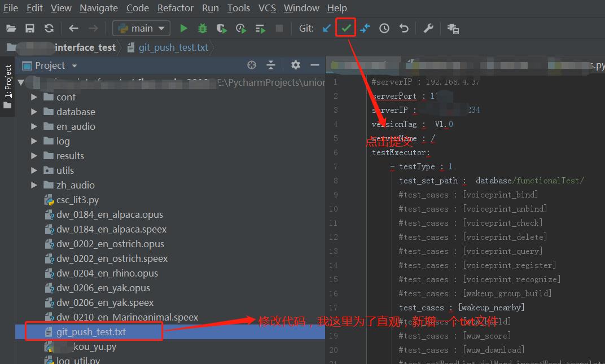Open Git show history clock icon
Image resolution: width=605 pixels, height=364 pixels.
(x=384, y=28)
